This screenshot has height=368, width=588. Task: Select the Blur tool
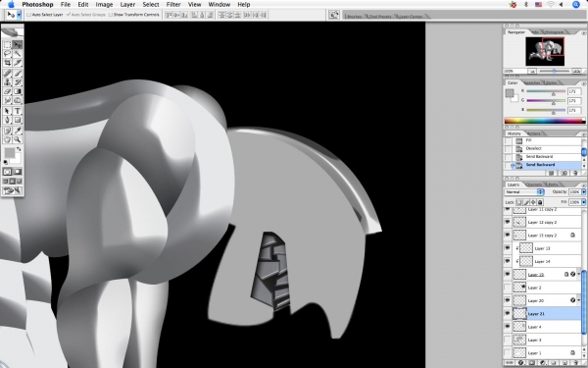[7, 100]
